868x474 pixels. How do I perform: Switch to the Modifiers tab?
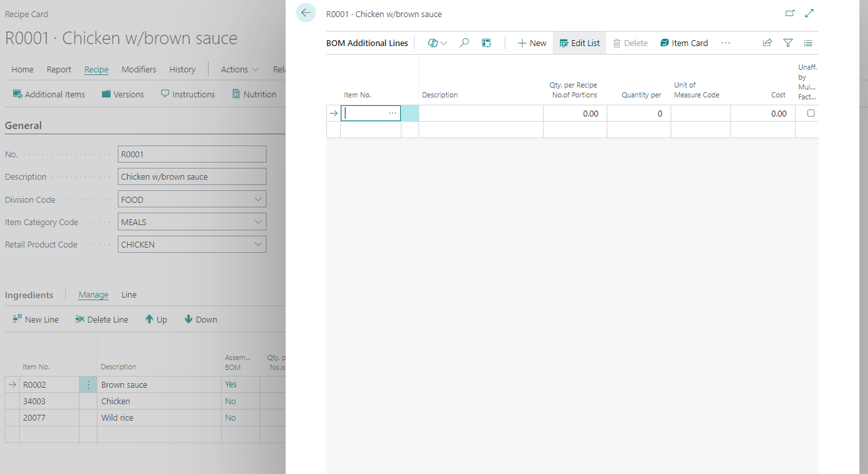click(x=139, y=69)
